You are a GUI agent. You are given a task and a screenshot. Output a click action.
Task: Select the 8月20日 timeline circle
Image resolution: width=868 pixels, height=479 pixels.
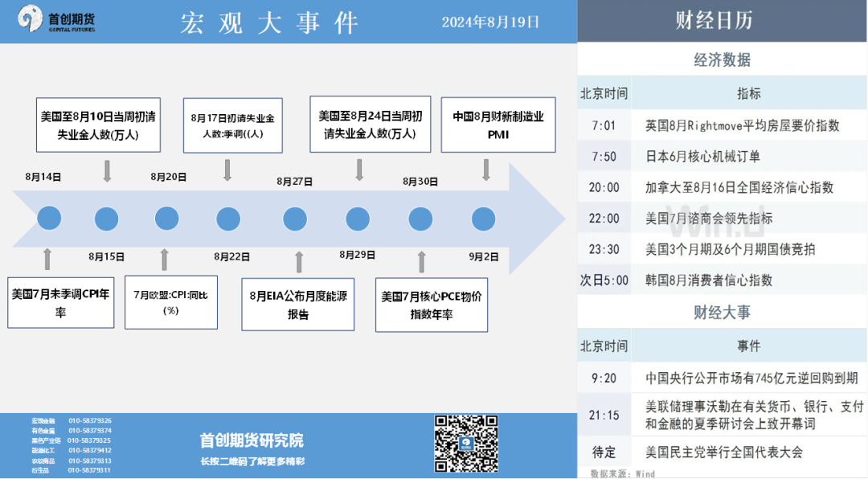coord(166,218)
